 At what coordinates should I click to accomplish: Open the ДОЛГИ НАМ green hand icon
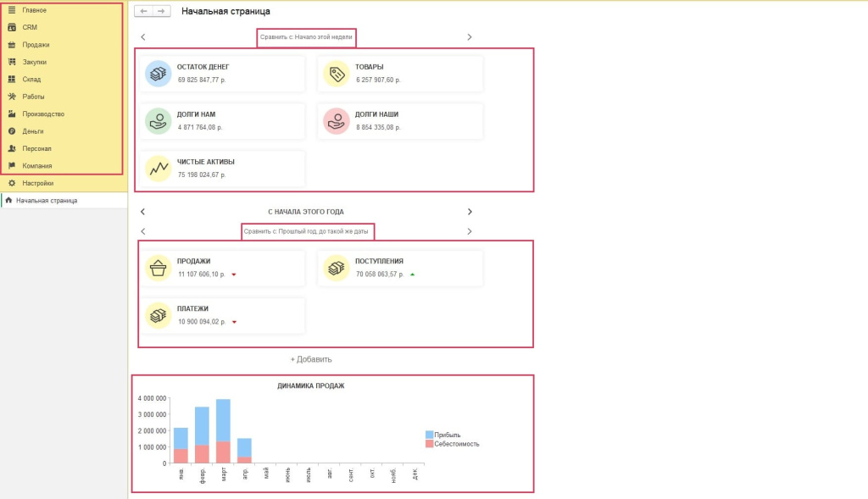[158, 121]
